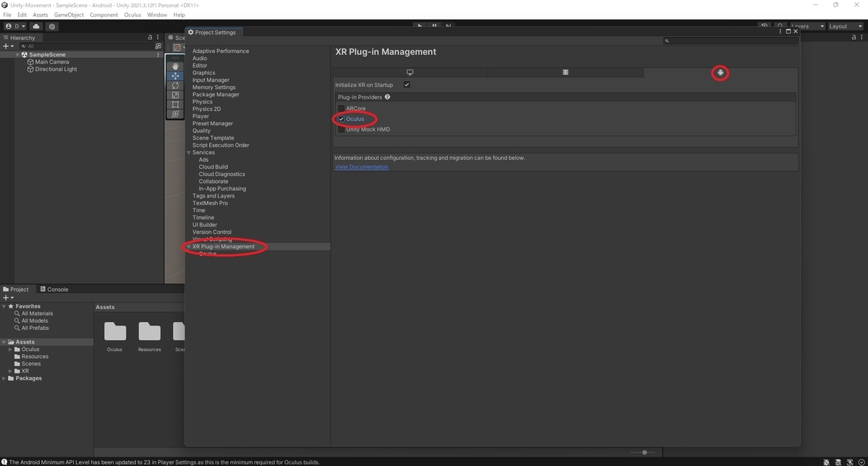Select the Transform tool in Scene toolbar

click(x=175, y=114)
